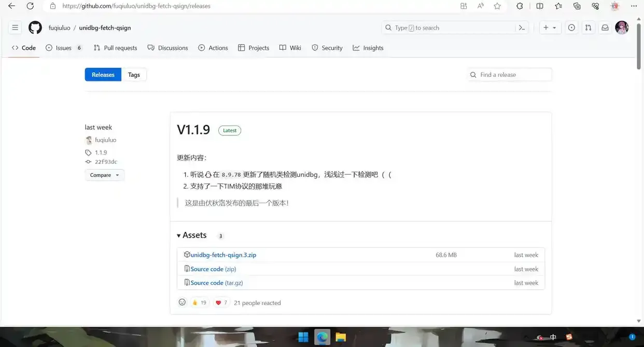Open File Explorer in taskbar

(x=341, y=337)
